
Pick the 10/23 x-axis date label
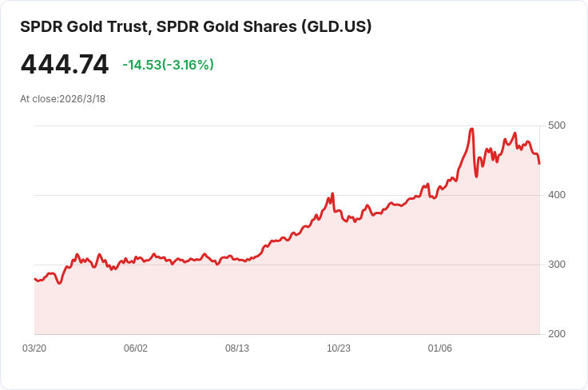[339, 348]
